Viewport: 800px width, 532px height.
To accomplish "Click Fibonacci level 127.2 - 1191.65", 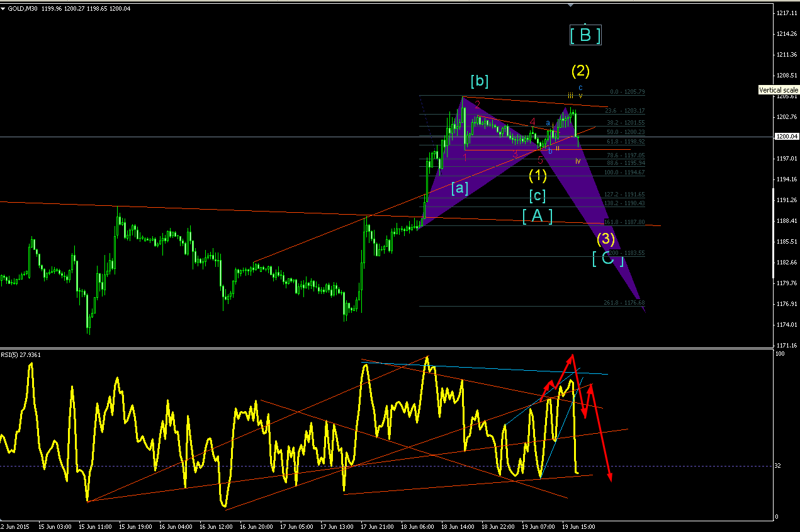I will click(x=624, y=195).
